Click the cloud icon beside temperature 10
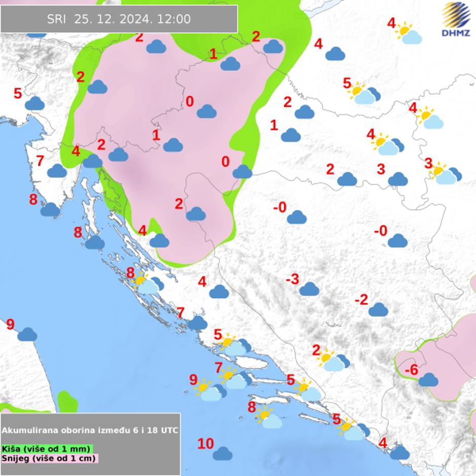 (x=222, y=453)
